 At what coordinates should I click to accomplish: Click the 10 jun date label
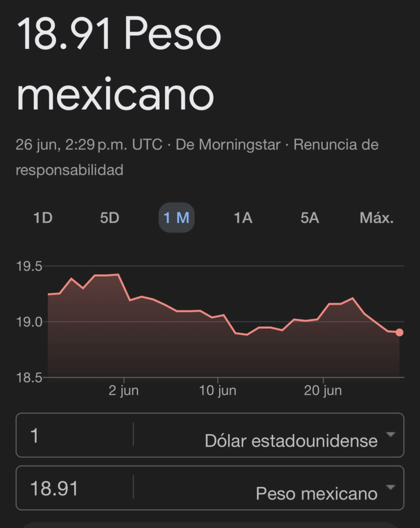click(x=218, y=391)
